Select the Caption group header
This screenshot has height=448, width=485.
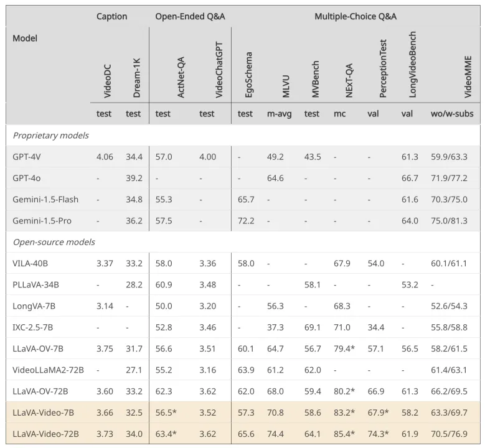[x=111, y=16]
